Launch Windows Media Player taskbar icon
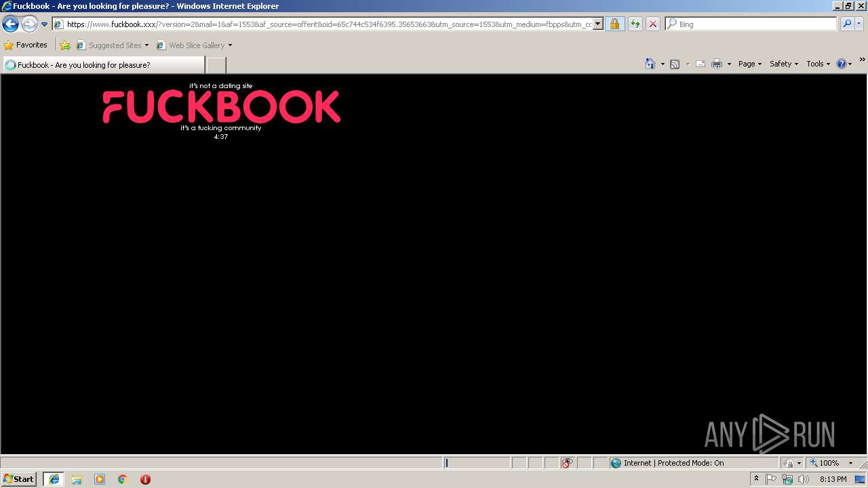 [x=100, y=479]
